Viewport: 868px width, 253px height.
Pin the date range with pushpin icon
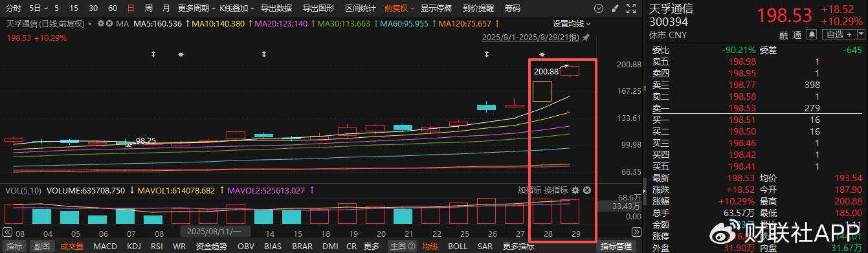click(586, 38)
